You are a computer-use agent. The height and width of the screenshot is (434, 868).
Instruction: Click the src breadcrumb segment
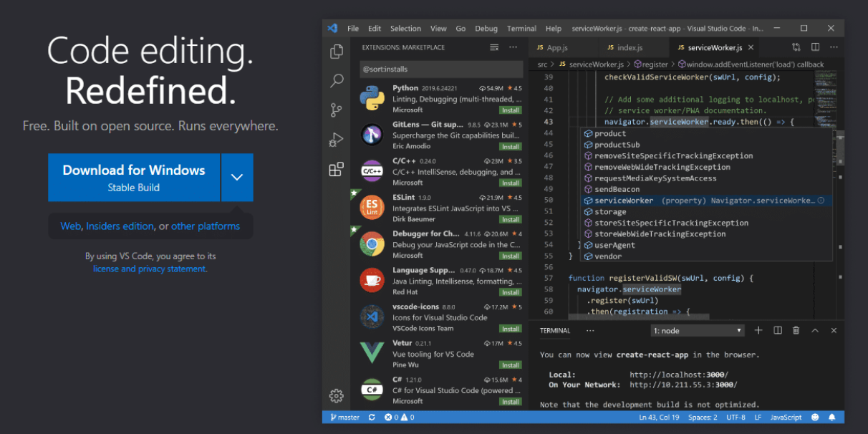click(542, 64)
